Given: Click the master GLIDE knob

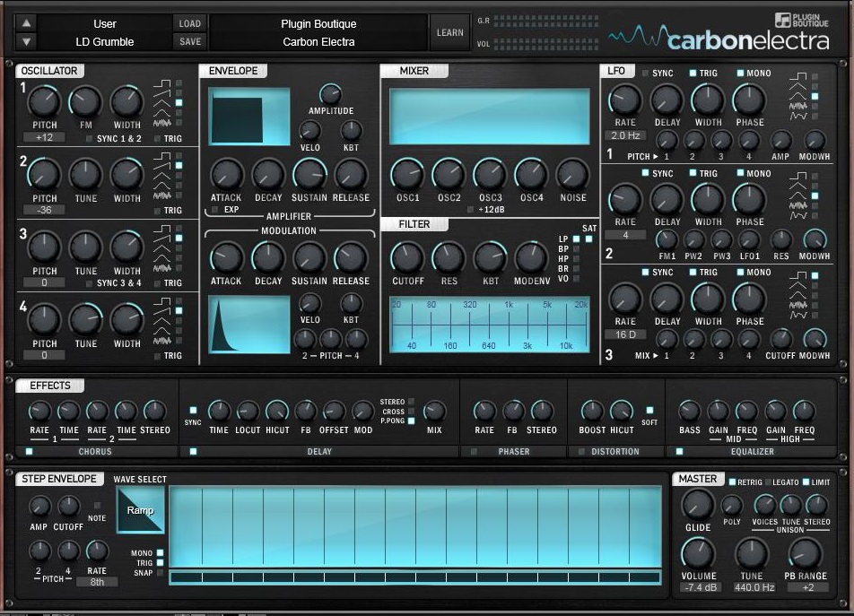Looking at the screenshot, I should 698,505.
